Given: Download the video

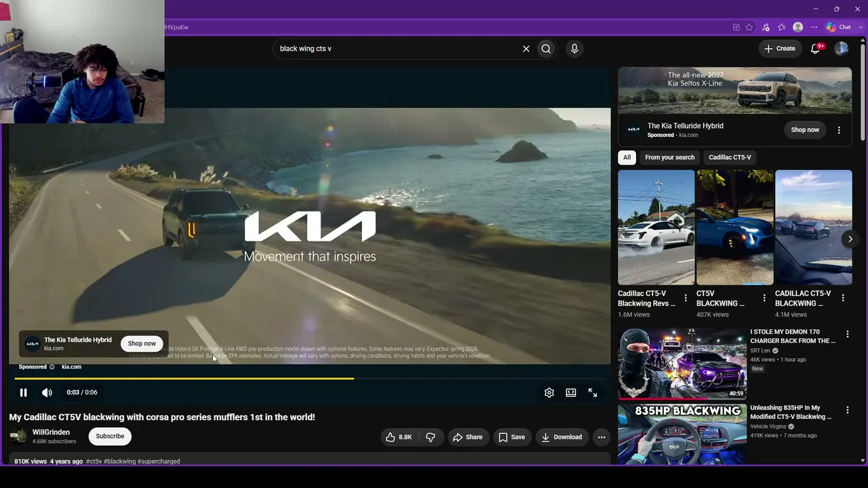Looking at the screenshot, I should coord(561,437).
